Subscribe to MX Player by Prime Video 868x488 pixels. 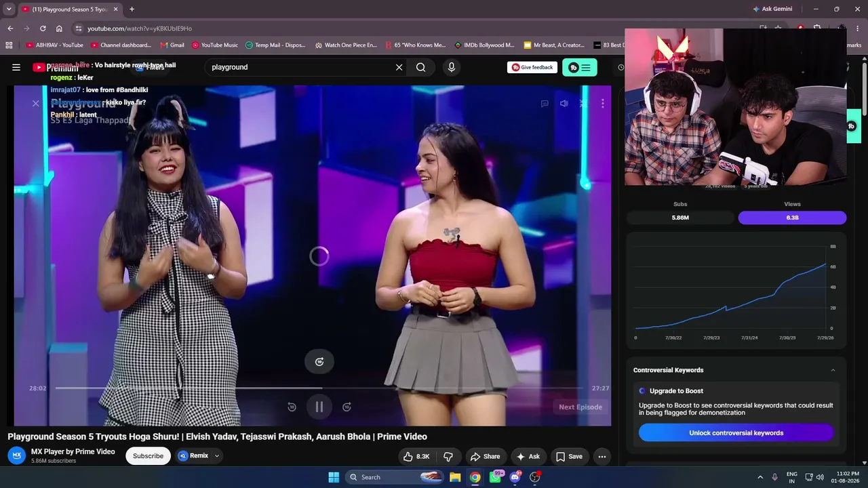pos(148,455)
